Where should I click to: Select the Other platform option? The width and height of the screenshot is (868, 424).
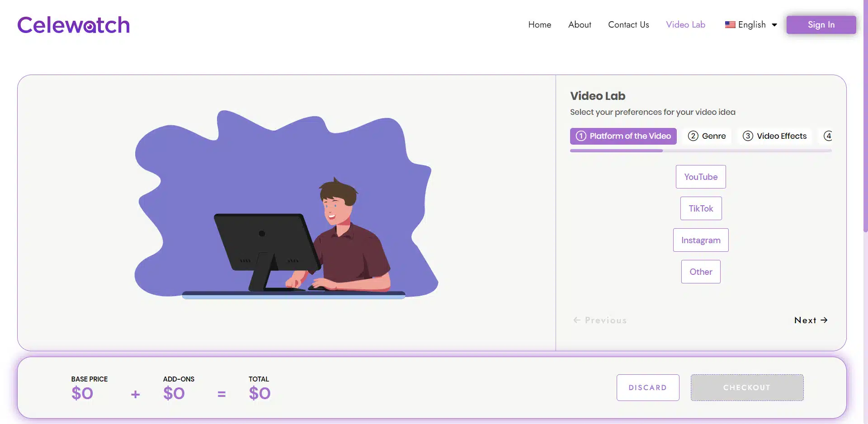point(701,272)
